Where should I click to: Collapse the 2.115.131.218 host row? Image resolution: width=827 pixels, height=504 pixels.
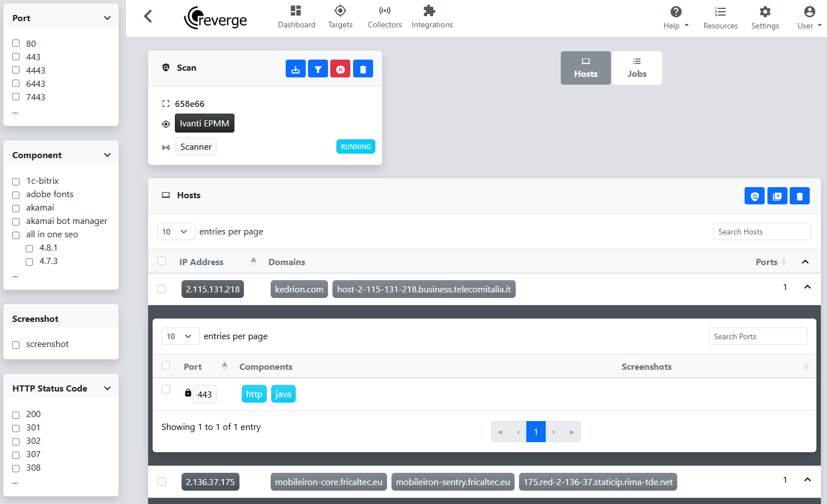[x=808, y=287]
